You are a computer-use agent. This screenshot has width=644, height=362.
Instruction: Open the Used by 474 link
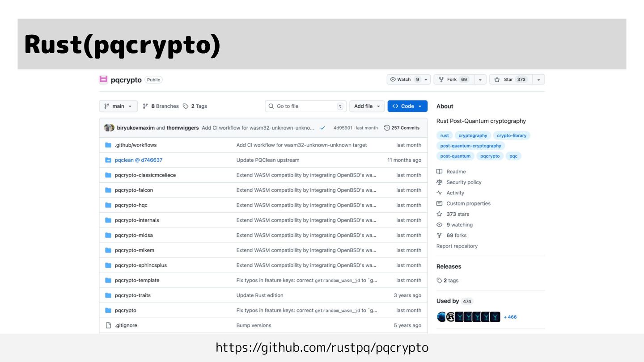click(x=454, y=301)
